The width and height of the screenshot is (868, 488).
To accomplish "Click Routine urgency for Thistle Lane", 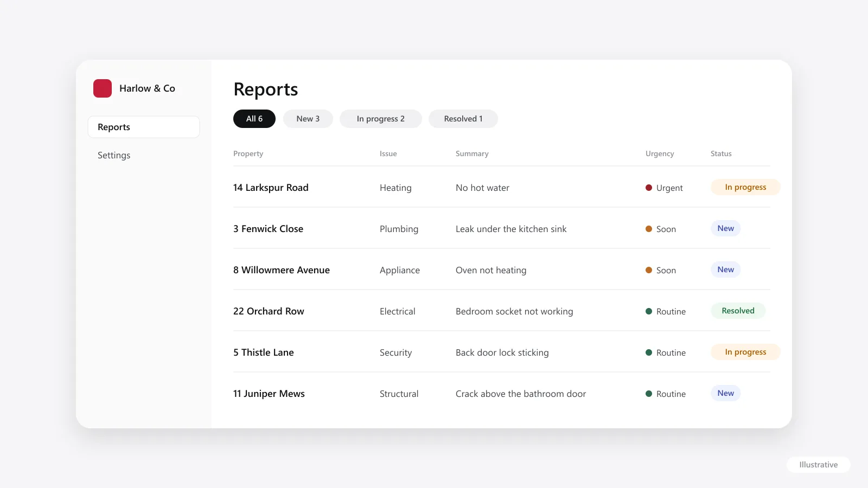I will pos(666,352).
